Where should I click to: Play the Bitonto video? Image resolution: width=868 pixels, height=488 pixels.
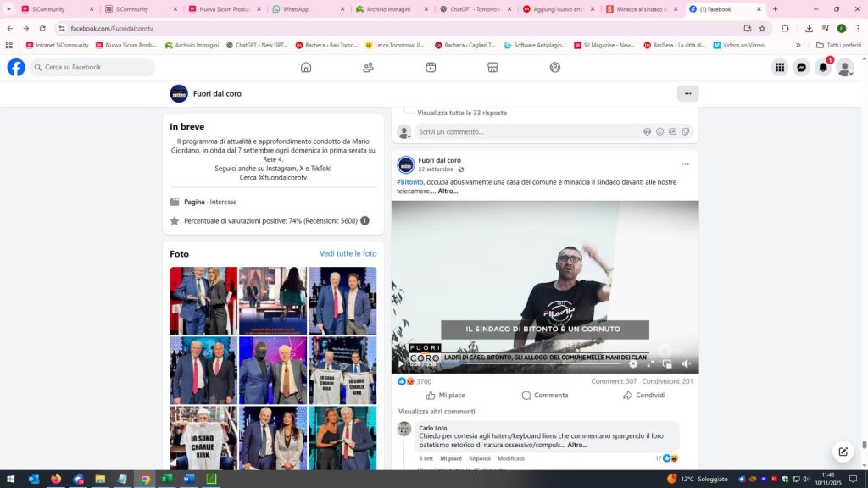pos(401,364)
